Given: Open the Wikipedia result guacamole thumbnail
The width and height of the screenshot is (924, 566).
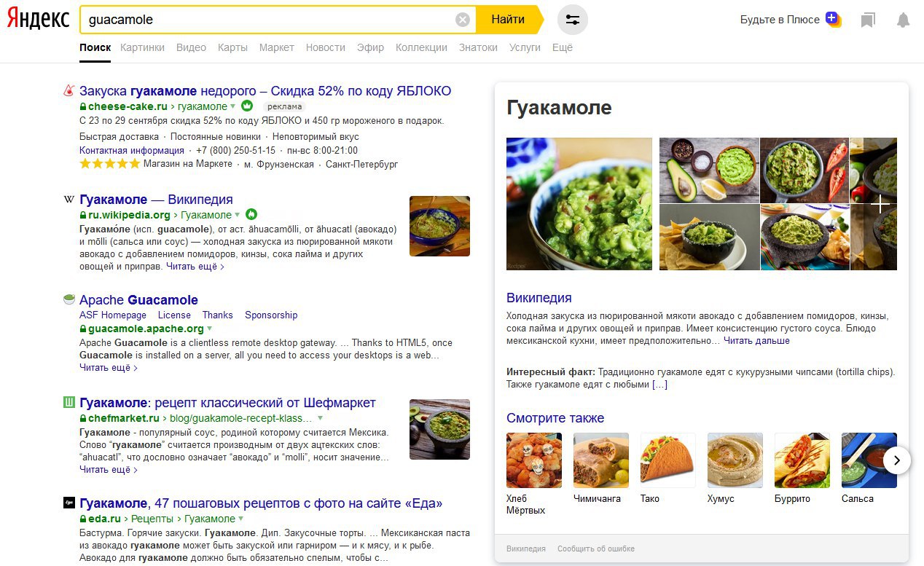Looking at the screenshot, I should 439,226.
